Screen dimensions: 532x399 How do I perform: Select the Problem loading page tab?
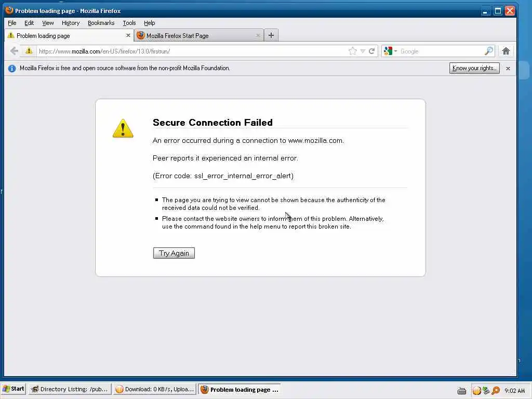[70, 36]
